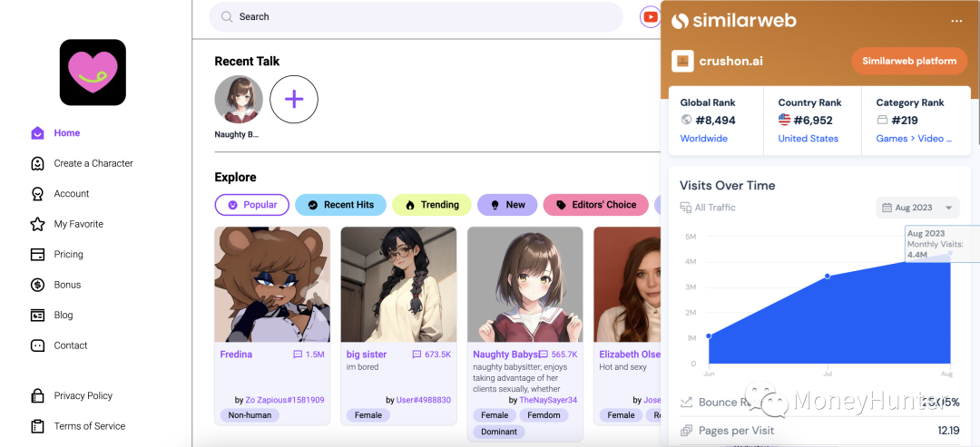Viewport: 980px width, 447px height.
Task: Click the big sister character name
Action: click(367, 355)
